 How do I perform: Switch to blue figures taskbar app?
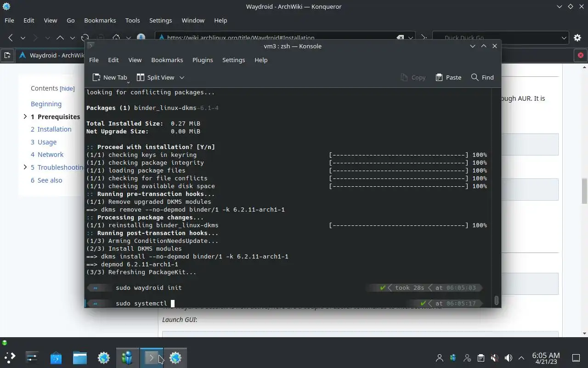(x=127, y=357)
